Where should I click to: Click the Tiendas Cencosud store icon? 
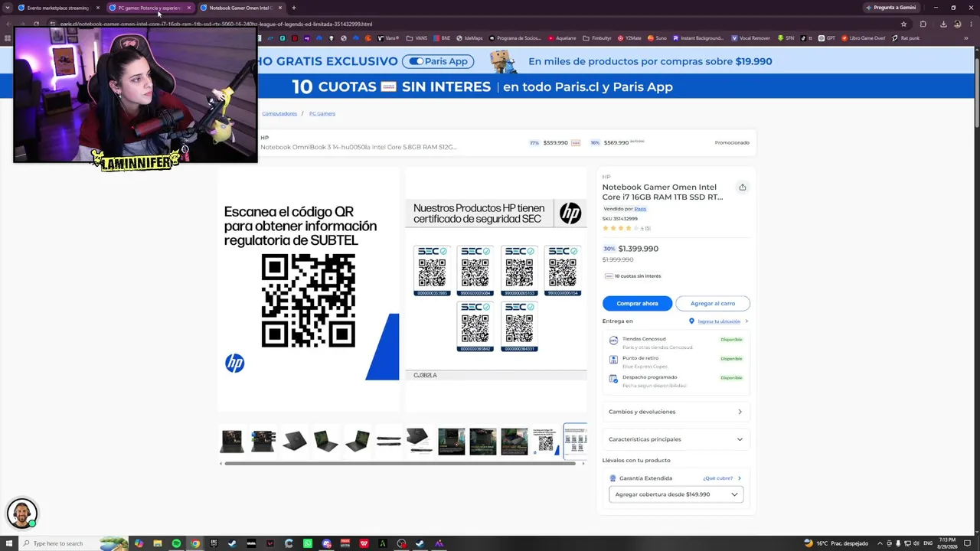(613, 341)
